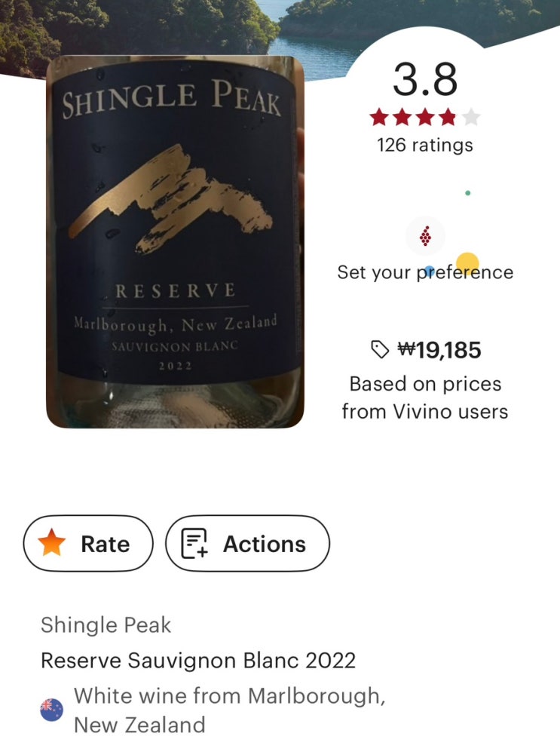Tap the red grape cluster icon
This screenshot has width=560, height=755.
[425, 237]
